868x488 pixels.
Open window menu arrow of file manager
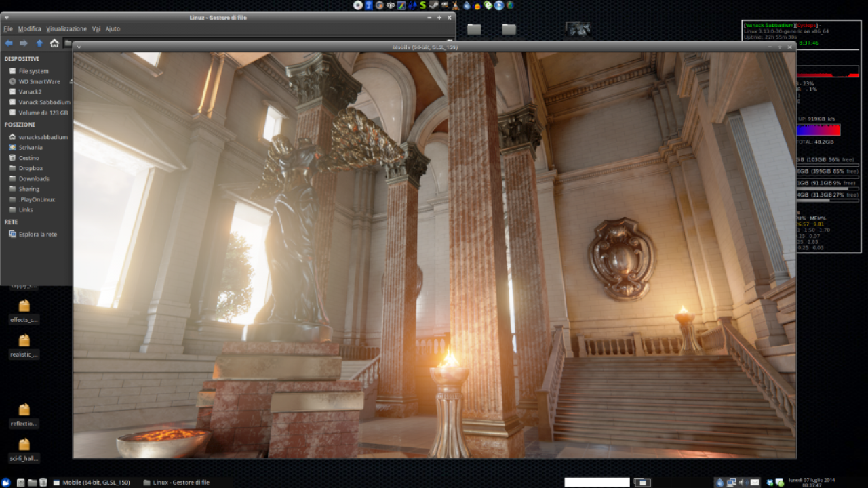tap(6, 18)
